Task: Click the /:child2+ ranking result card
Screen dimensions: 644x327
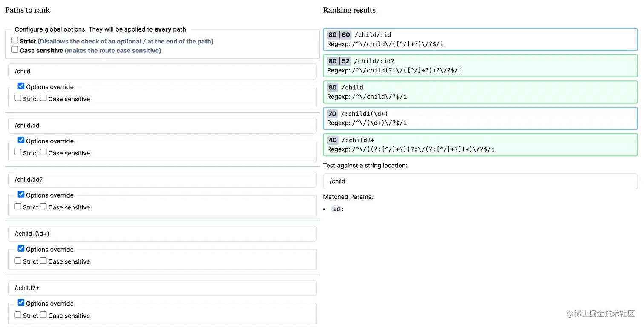Action: click(480, 144)
